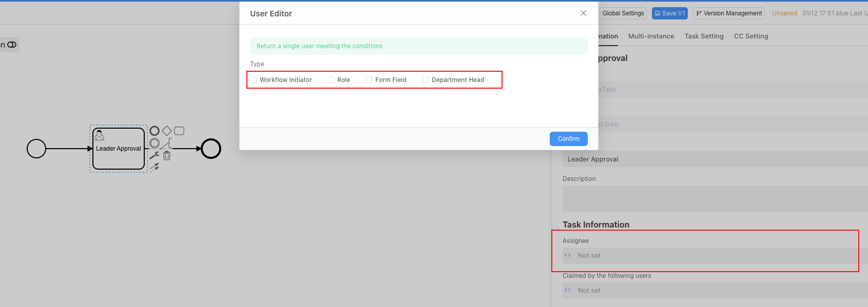The image size is (868, 307).
Task: Activate the connect arrows tool
Action: coord(155,168)
